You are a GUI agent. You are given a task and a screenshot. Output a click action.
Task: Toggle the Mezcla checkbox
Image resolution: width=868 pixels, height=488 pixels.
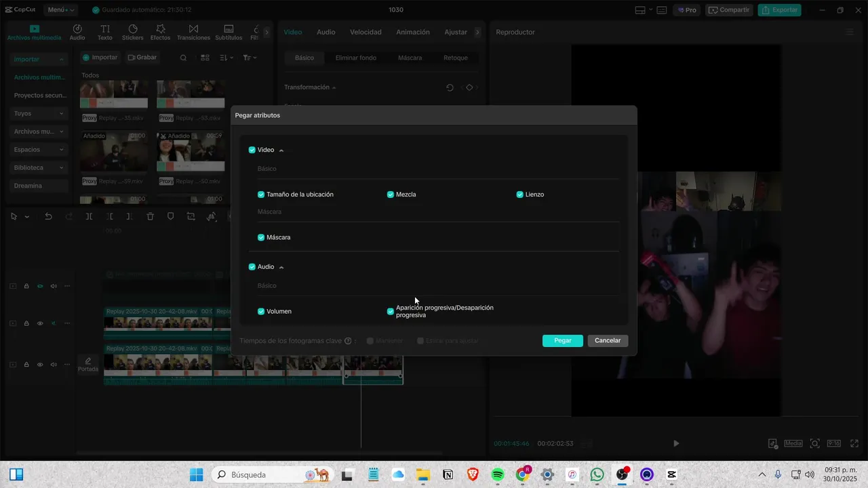coord(391,195)
